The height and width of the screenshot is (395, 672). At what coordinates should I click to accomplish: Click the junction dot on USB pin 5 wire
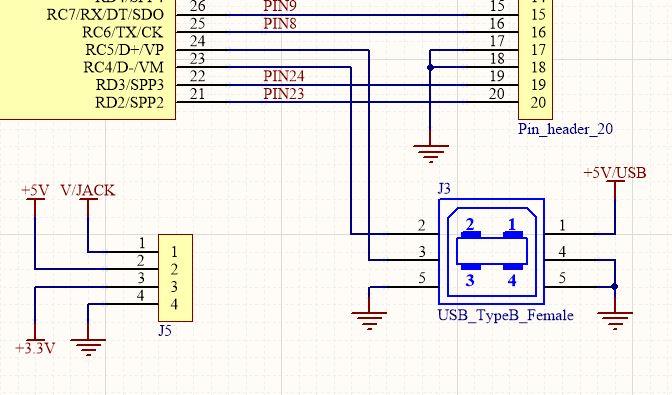click(x=615, y=287)
